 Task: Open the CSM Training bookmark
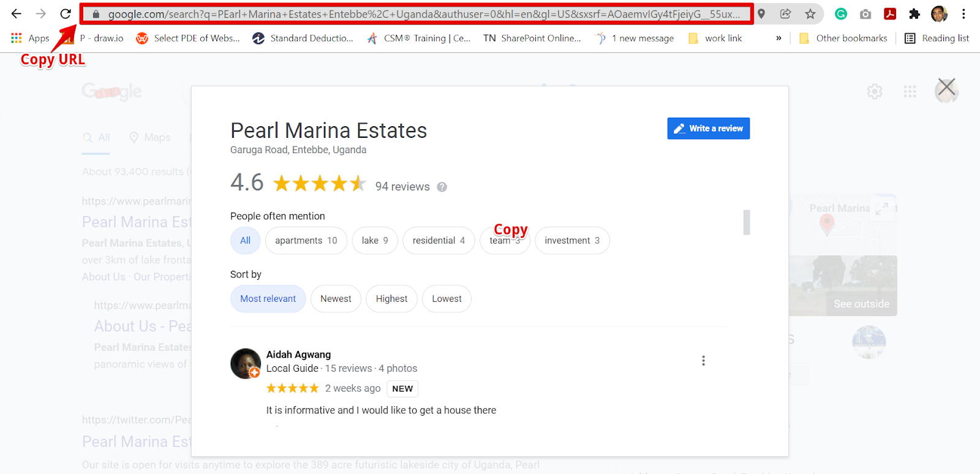coord(418,38)
